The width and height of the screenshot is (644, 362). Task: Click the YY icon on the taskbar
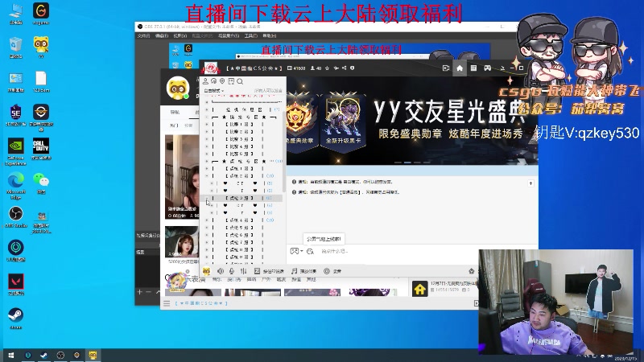click(93, 356)
